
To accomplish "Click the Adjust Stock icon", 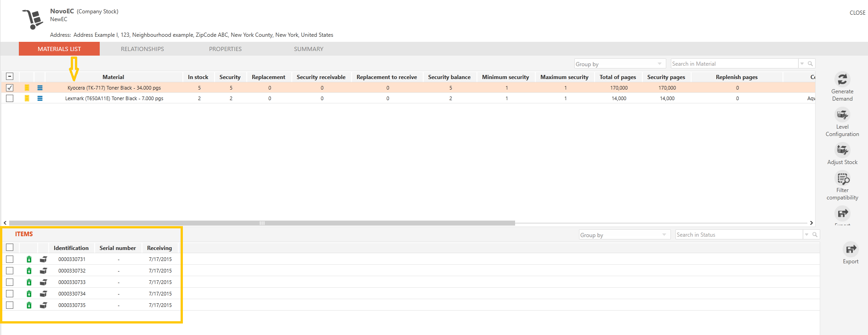I will (x=842, y=150).
